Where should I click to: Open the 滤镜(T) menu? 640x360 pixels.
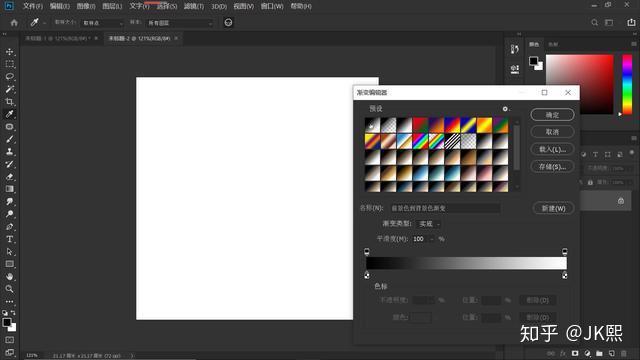click(193, 6)
